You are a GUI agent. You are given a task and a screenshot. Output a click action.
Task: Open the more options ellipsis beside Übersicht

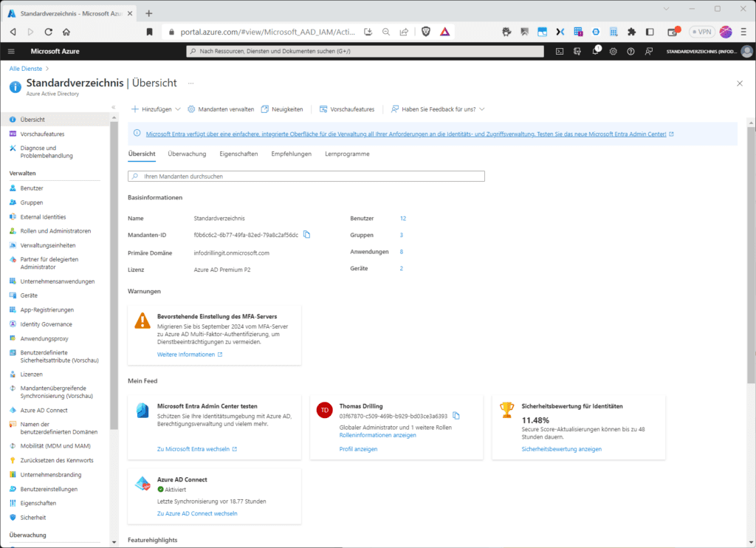point(191,83)
